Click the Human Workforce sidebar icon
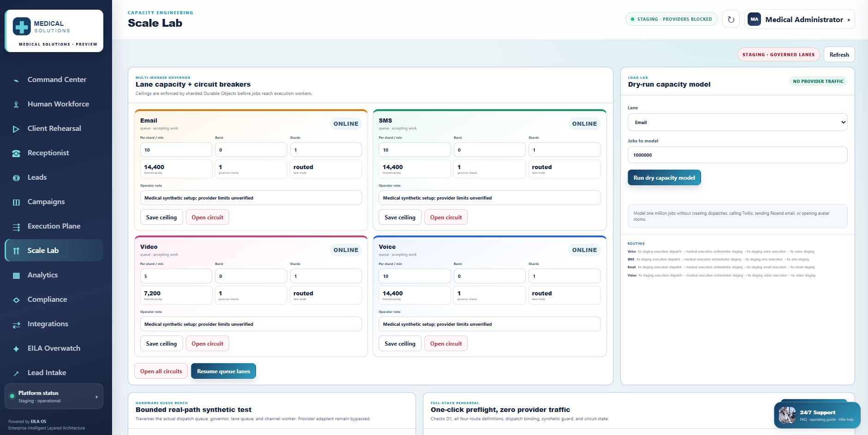Viewport: 868px width, 435px height. 16,105
